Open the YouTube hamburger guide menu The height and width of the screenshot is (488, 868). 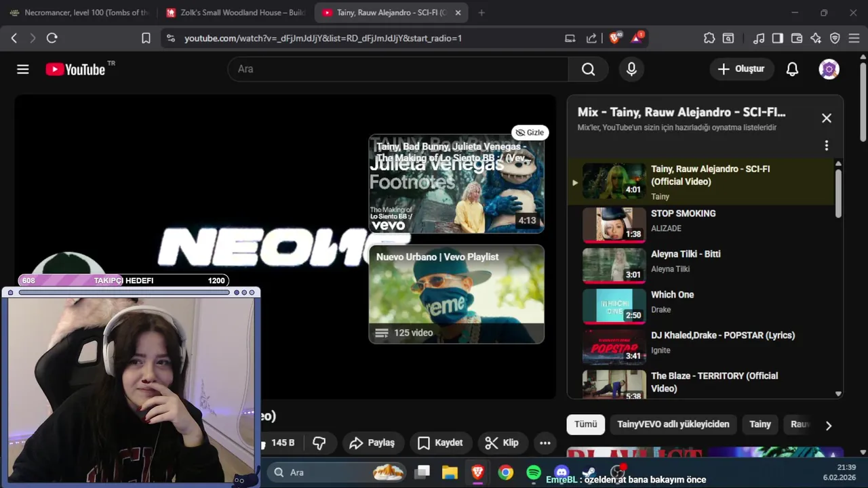click(x=23, y=69)
